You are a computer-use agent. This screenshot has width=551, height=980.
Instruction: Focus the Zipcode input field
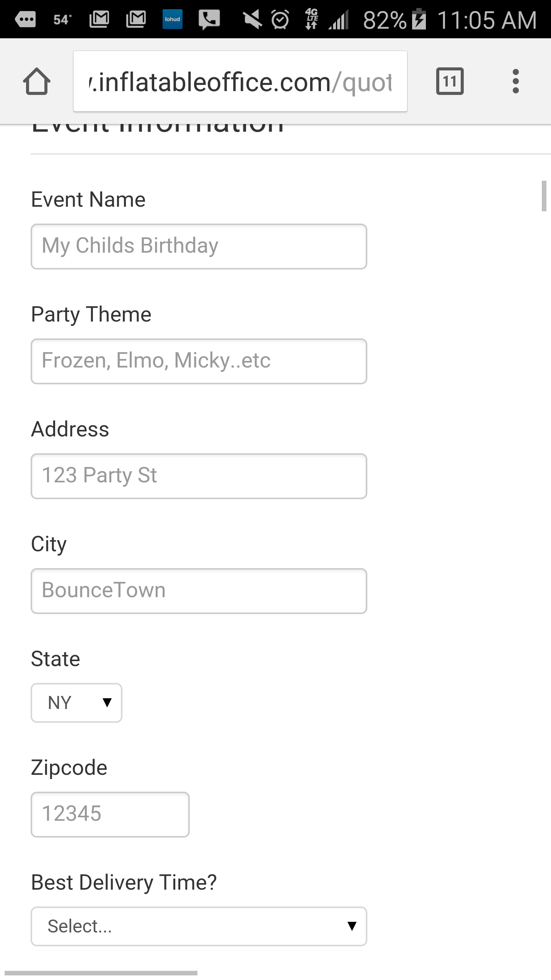coord(110,815)
